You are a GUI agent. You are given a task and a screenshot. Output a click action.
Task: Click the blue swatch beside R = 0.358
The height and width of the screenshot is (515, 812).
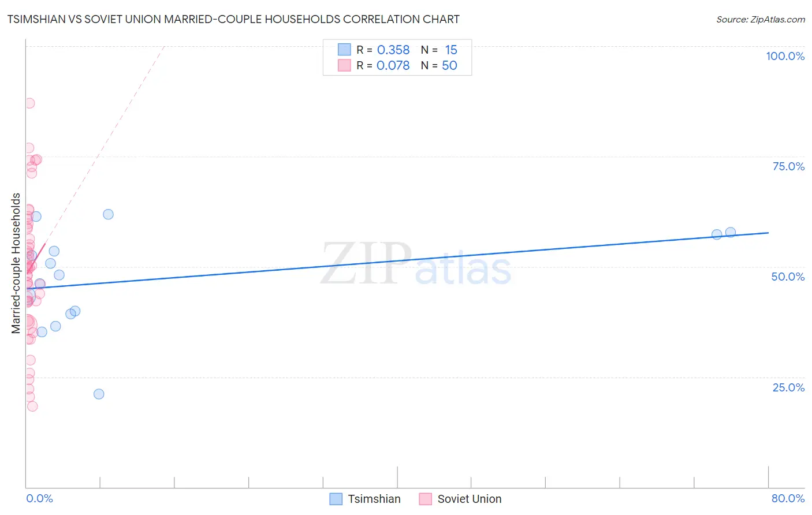pyautogui.click(x=344, y=50)
